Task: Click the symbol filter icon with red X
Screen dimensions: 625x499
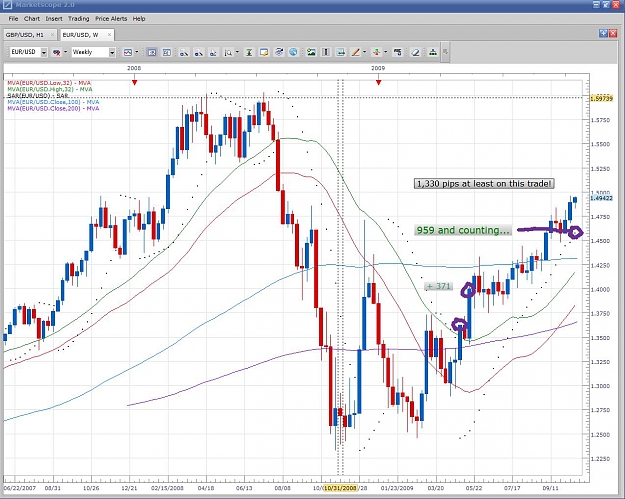Action: [56, 52]
